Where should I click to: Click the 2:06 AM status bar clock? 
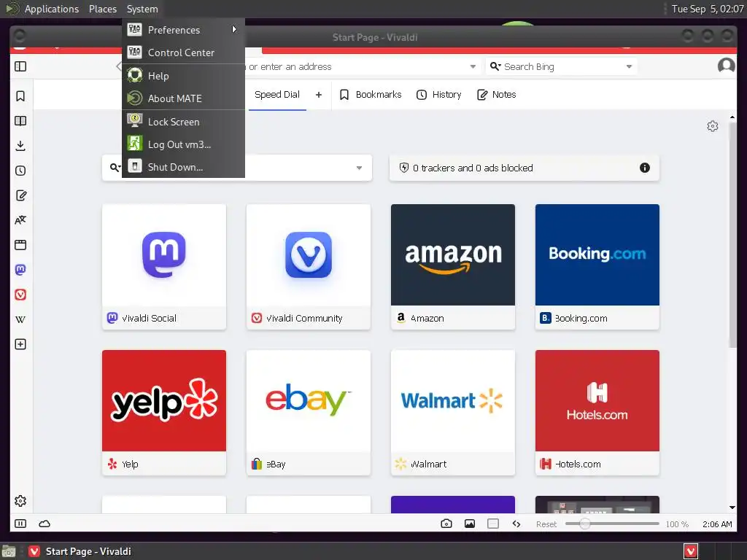[717, 524]
